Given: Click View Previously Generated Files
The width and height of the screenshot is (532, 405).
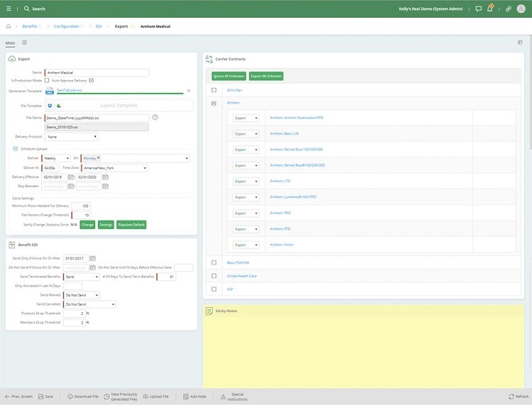Looking at the screenshot, I should 121,396.
